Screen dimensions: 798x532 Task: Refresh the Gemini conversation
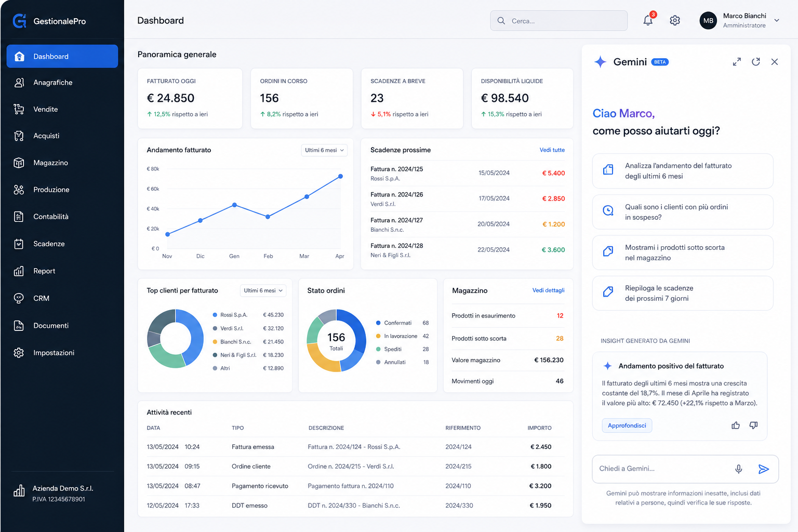pyautogui.click(x=756, y=62)
